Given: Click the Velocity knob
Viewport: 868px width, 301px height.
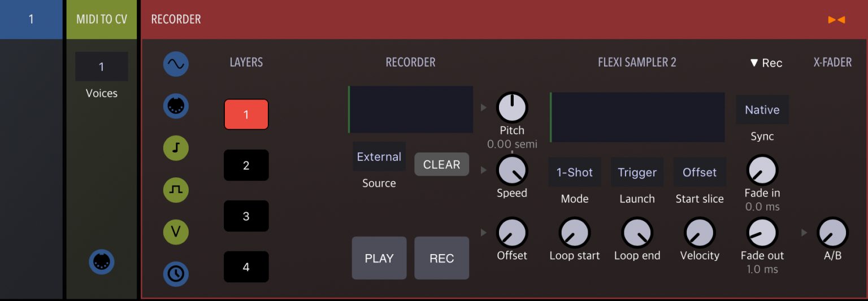Looking at the screenshot, I should [700, 232].
